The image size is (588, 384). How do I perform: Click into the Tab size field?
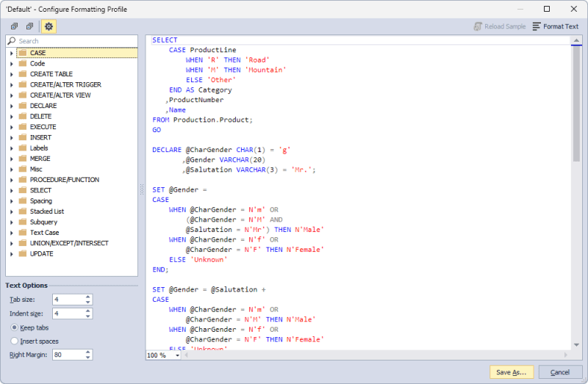click(x=68, y=300)
